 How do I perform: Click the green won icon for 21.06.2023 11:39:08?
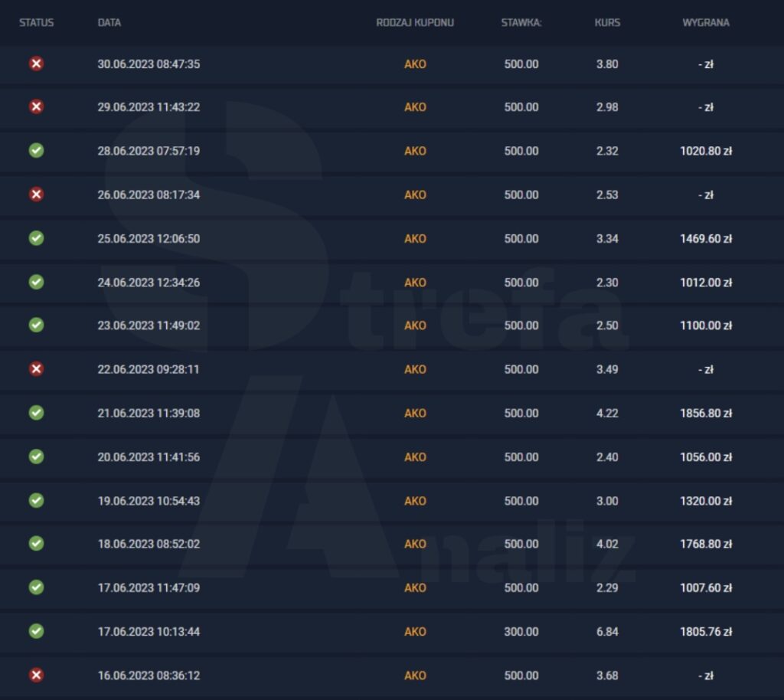[36, 413]
